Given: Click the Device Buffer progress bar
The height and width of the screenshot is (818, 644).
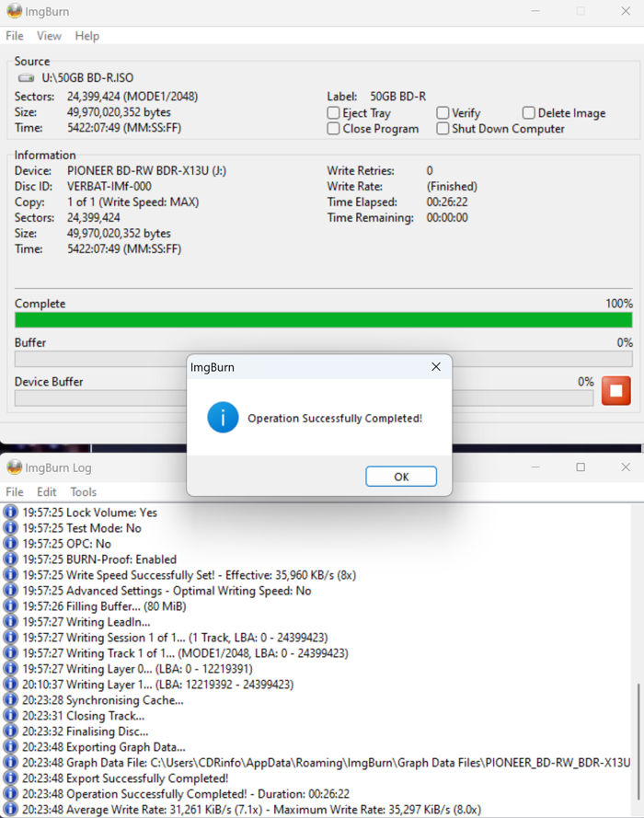Looking at the screenshot, I should 304,398.
